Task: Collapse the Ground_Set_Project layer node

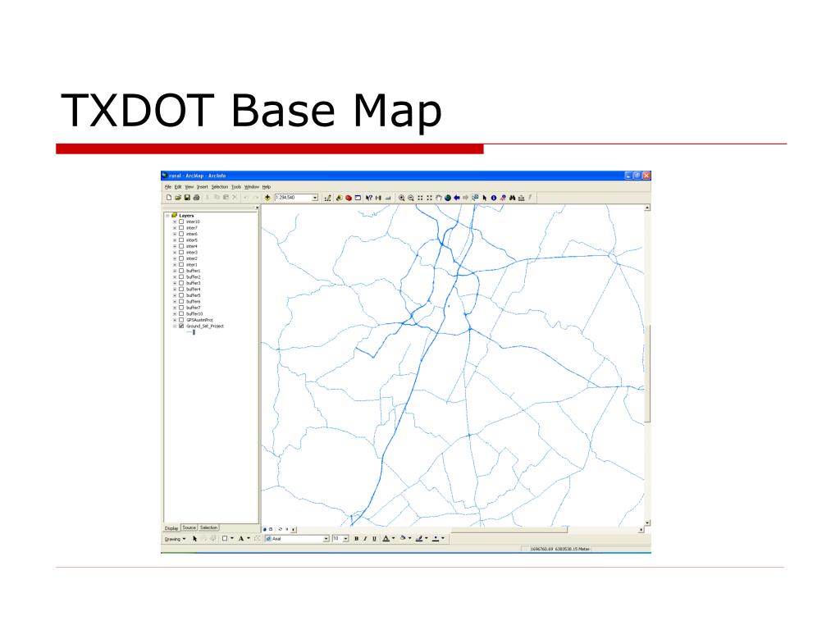Action: 175,326
